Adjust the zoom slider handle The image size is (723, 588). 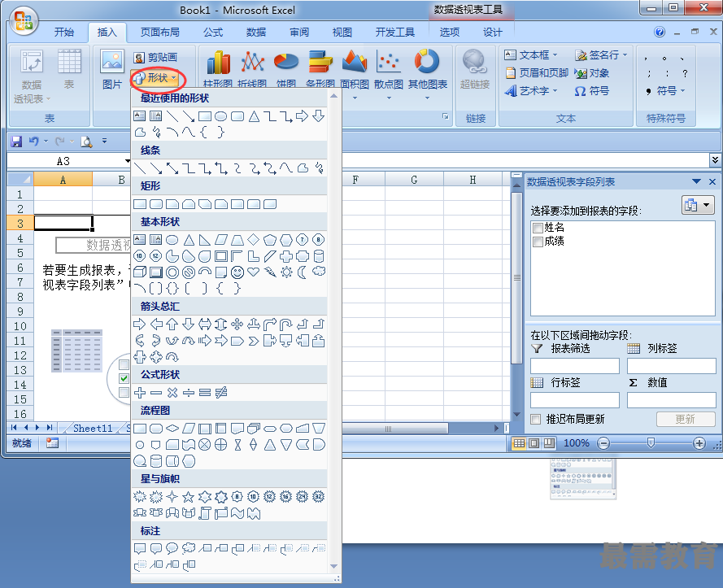[651, 443]
